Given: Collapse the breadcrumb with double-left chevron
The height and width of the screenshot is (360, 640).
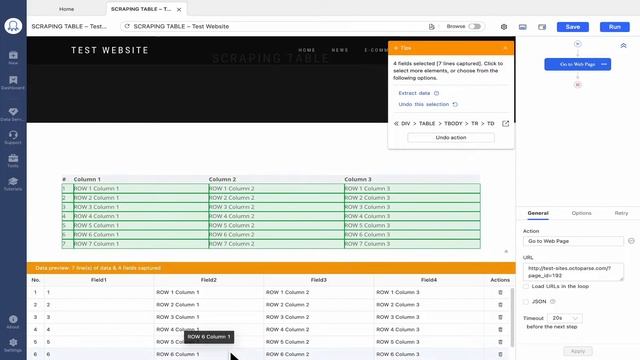Looking at the screenshot, I should point(396,123).
